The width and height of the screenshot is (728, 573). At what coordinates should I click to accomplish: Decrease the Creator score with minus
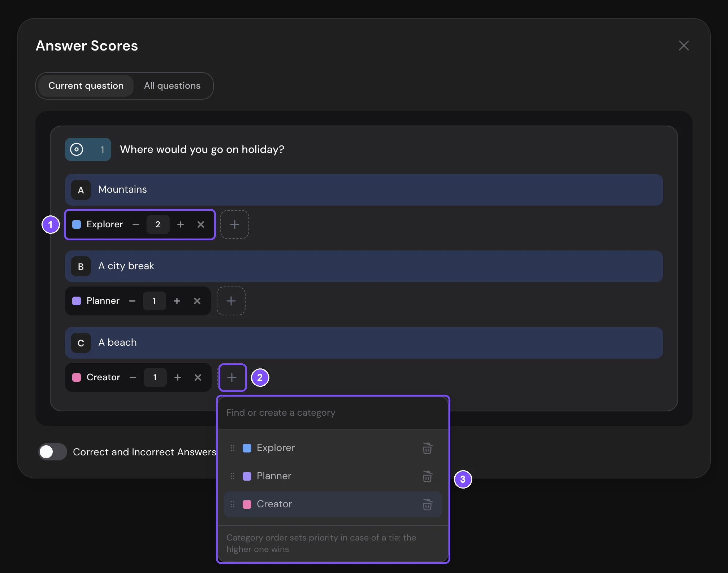pos(133,377)
